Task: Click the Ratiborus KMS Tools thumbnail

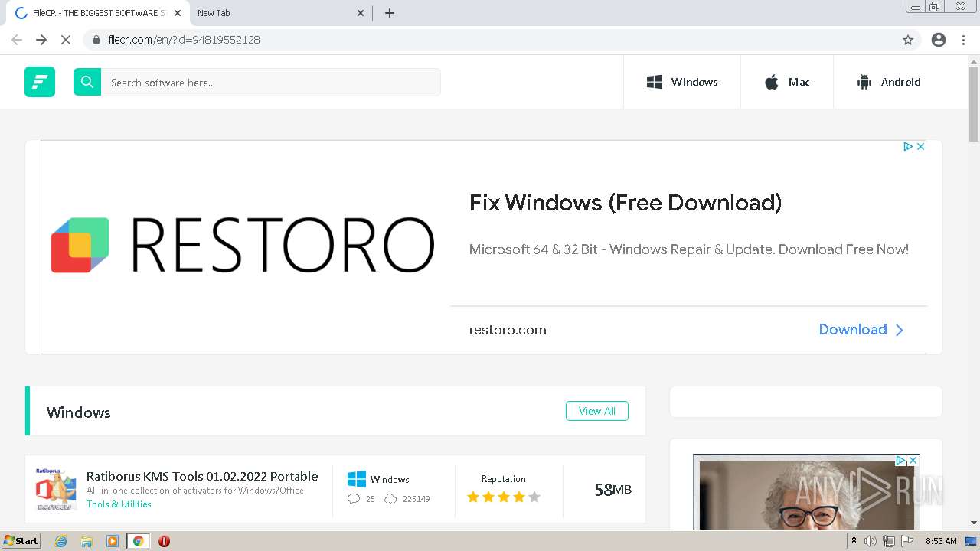Action: 56,489
